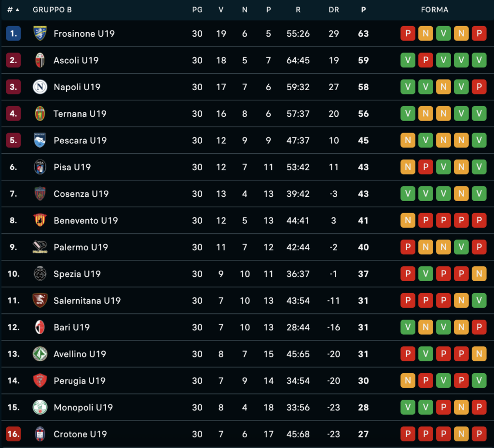Click Cosenza's orange N form badge
Viewport: 494px width, 448px height.
click(x=461, y=194)
